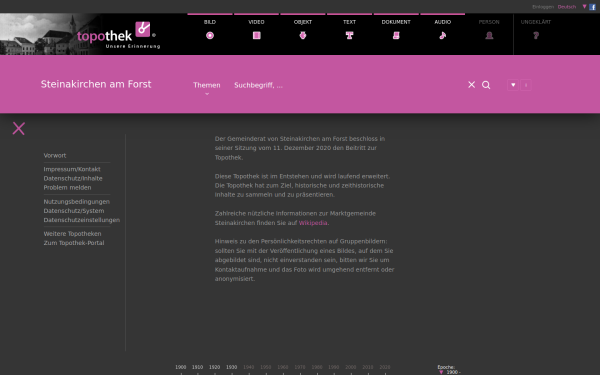Select 1930 on the timeline

[232, 367]
